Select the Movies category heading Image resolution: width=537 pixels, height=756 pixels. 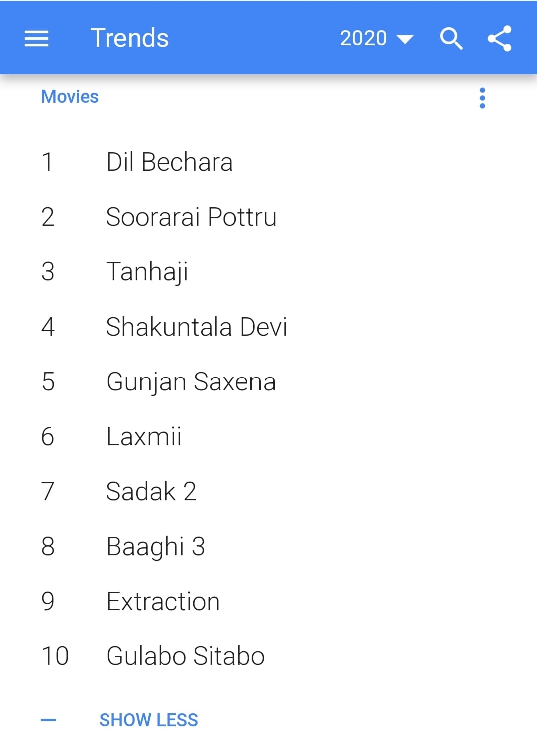(x=70, y=97)
